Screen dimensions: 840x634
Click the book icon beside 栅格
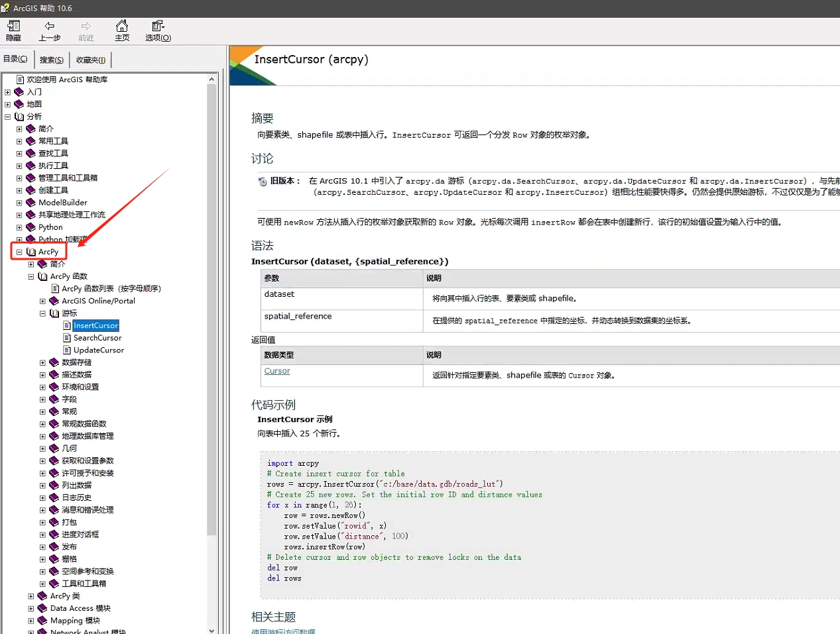(x=54, y=559)
